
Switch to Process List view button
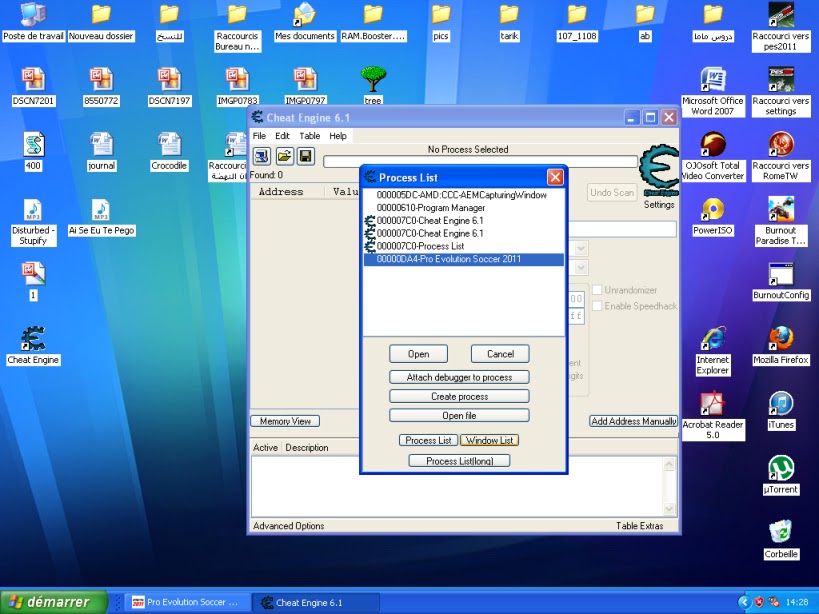[x=428, y=440]
